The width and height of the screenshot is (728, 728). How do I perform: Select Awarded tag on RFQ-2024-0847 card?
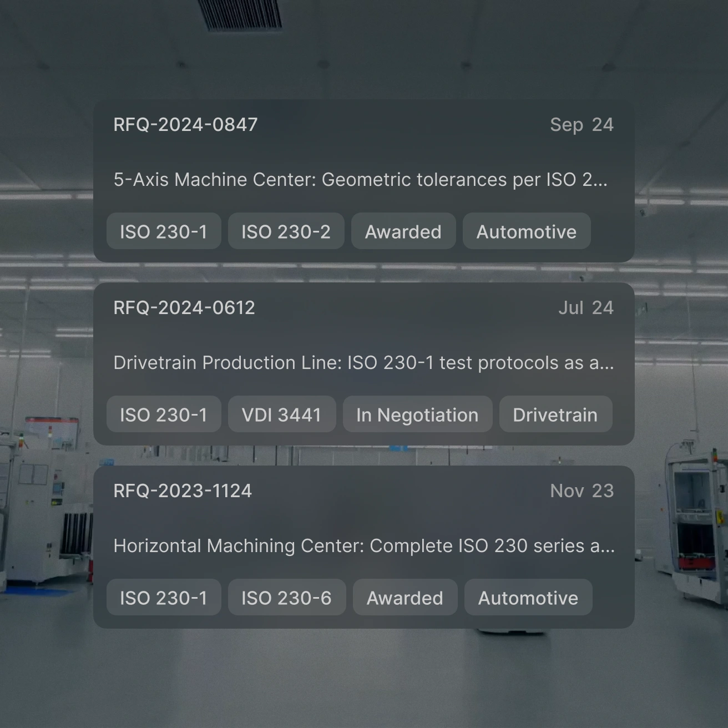click(403, 231)
